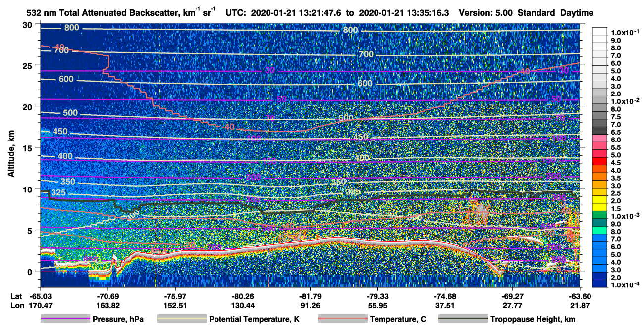The height and width of the screenshot is (330, 644).
Task: Click the 'Lat' row label
Action: click(x=17, y=296)
